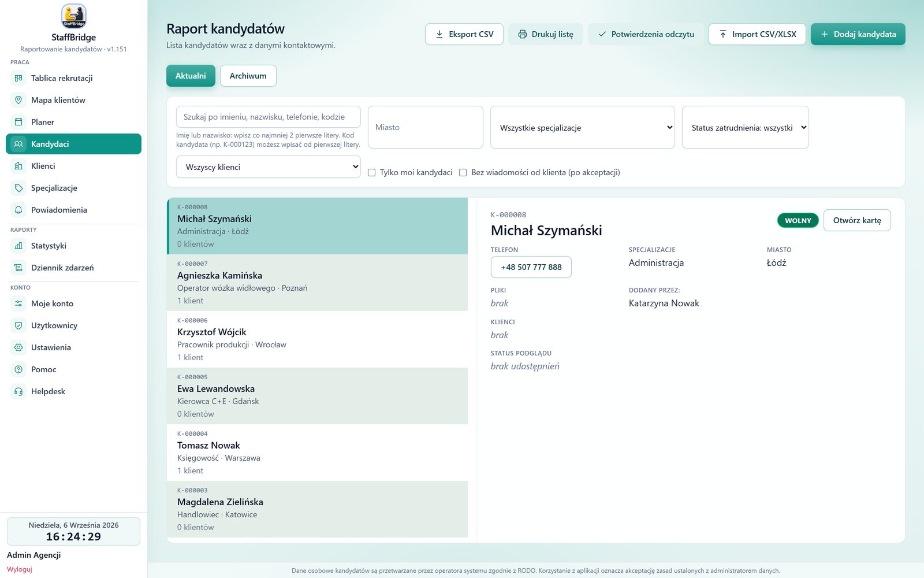Select candidate Agnieszka Kamińska row

(x=318, y=283)
